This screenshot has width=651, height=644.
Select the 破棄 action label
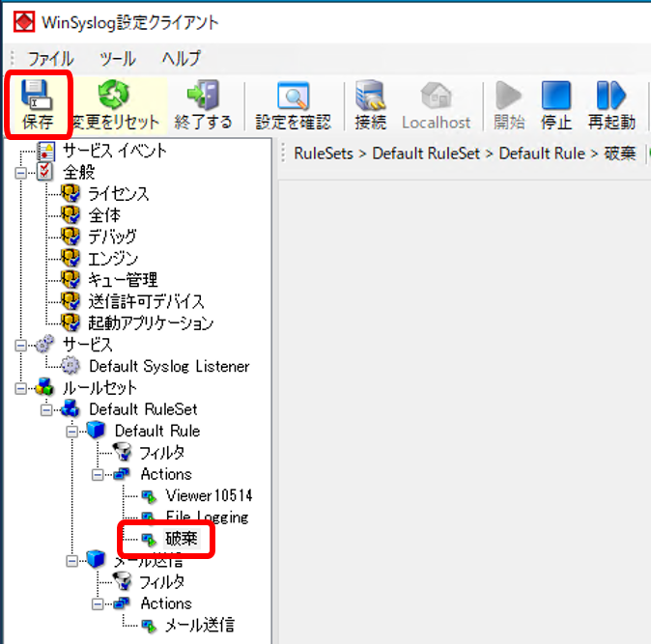click(x=182, y=539)
